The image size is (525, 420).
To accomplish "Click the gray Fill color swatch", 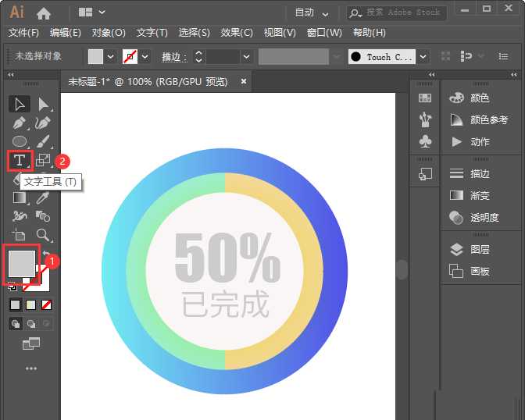I will [21, 262].
